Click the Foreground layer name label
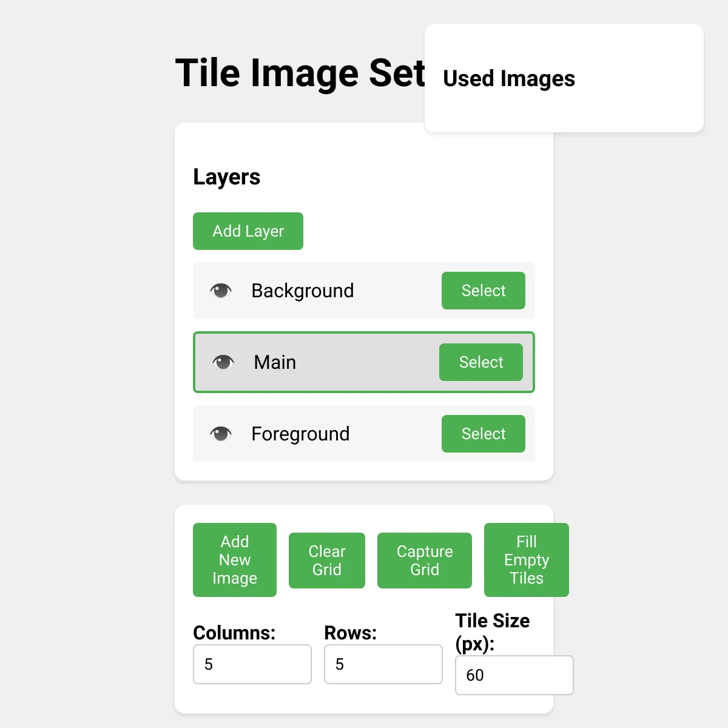The width and height of the screenshot is (728, 728). tap(300, 434)
